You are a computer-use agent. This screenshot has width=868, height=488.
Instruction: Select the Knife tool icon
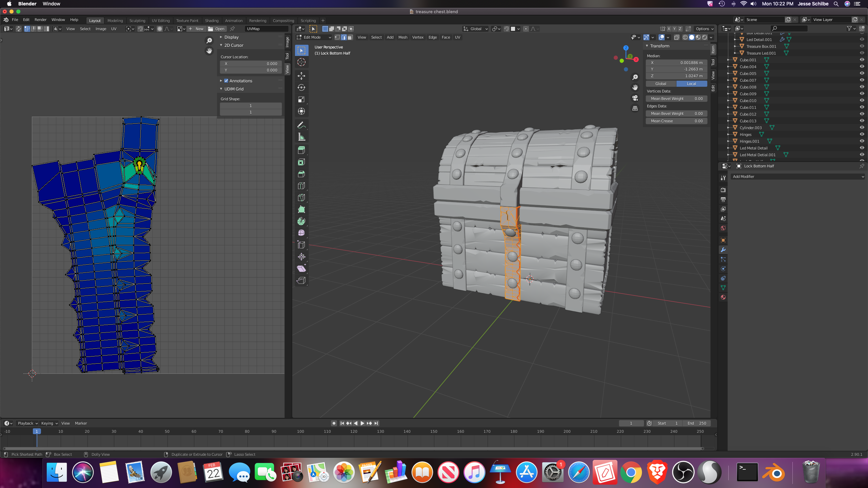point(301,198)
